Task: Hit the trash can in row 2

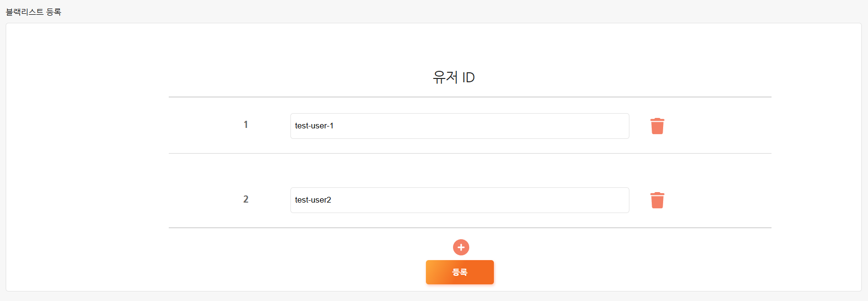Action: point(657,200)
